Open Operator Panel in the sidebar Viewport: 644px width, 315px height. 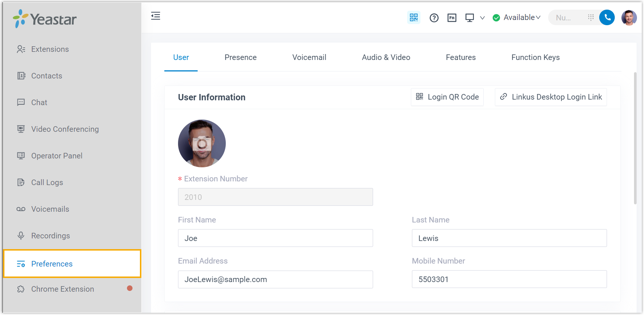point(72,156)
